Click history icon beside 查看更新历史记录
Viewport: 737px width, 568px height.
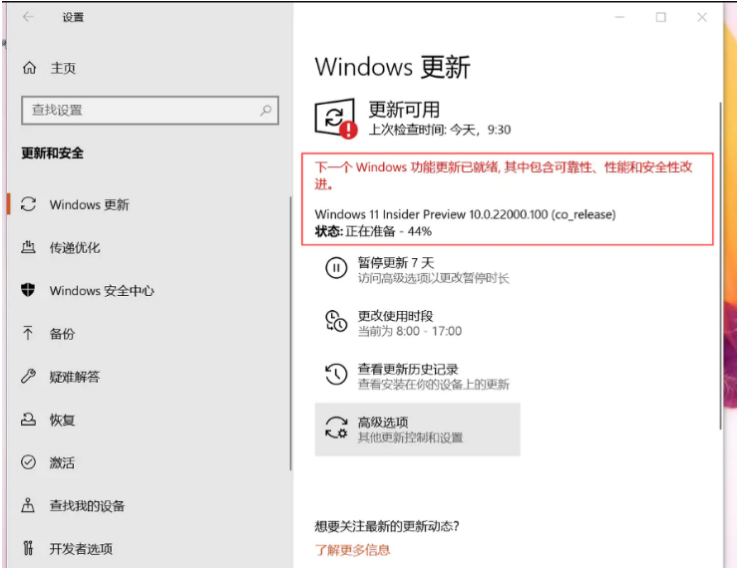tap(336, 374)
